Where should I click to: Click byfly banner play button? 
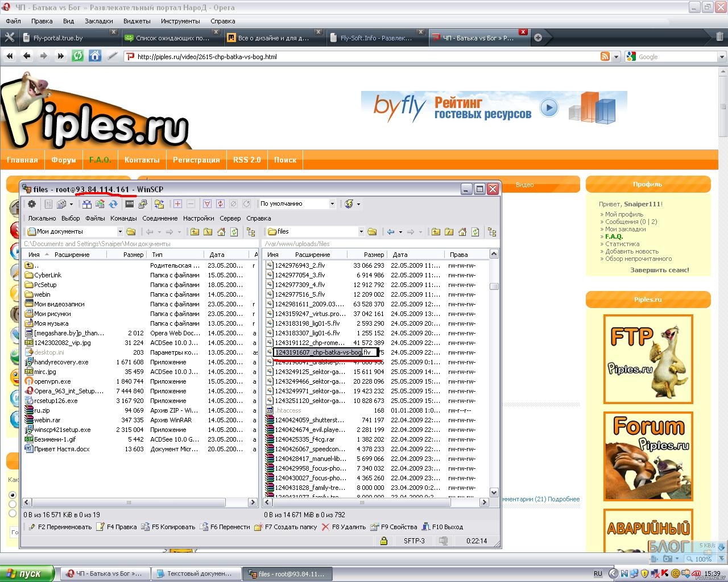[549, 107]
